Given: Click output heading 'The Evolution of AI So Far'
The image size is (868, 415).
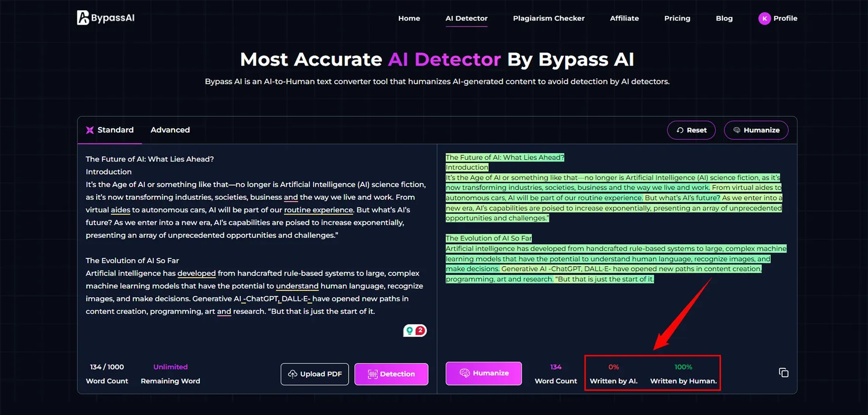Looking at the screenshot, I should (489, 239).
